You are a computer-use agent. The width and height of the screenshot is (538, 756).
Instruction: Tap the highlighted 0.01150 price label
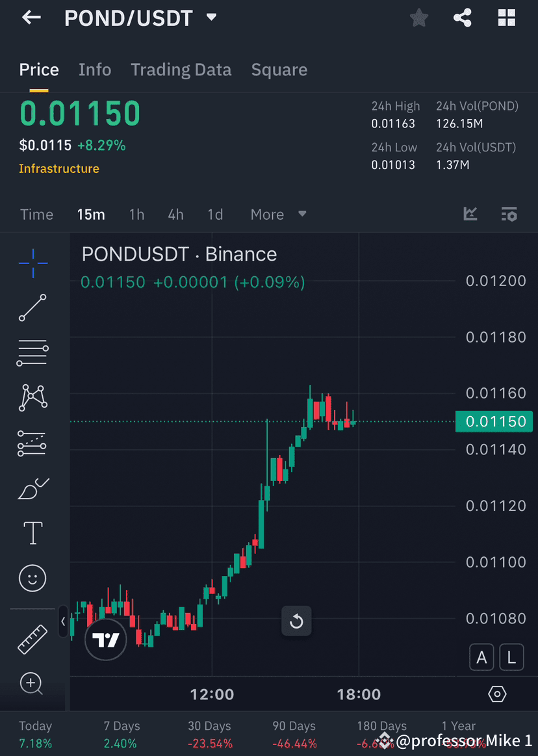494,421
